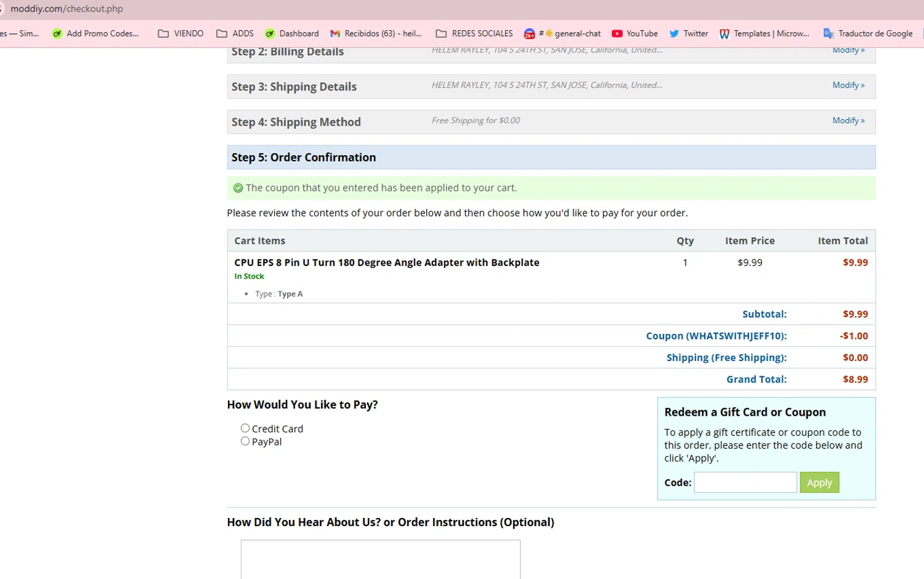Image resolution: width=924 pixels, height=579 pixels.
Task: Click the 'Free Shipping for $0.00' summary text
Action: 476,120
